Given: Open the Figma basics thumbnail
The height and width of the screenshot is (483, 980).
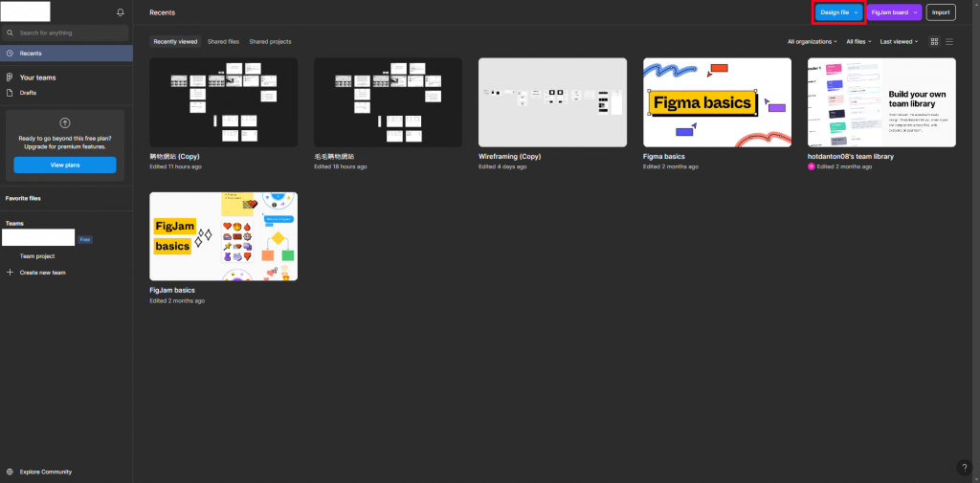Looking at the screenshot, I should (x=717, y=102).
